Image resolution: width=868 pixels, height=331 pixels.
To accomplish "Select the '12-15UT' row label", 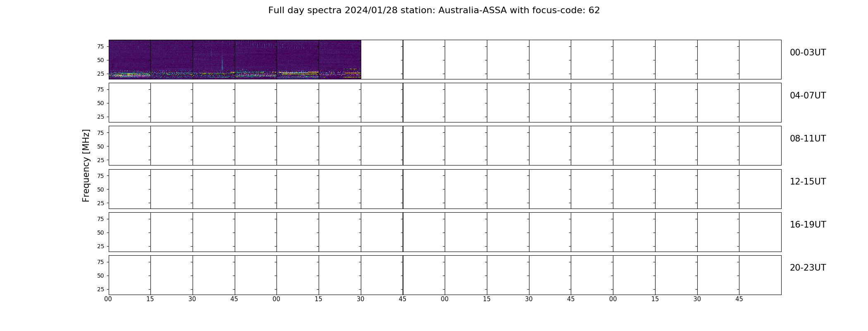I will 808,182.
